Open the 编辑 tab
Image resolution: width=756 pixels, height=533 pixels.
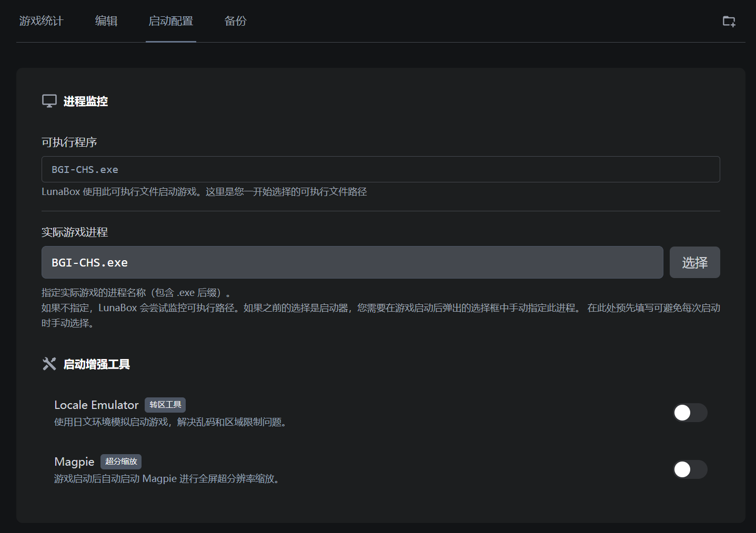tap(106, 21)
